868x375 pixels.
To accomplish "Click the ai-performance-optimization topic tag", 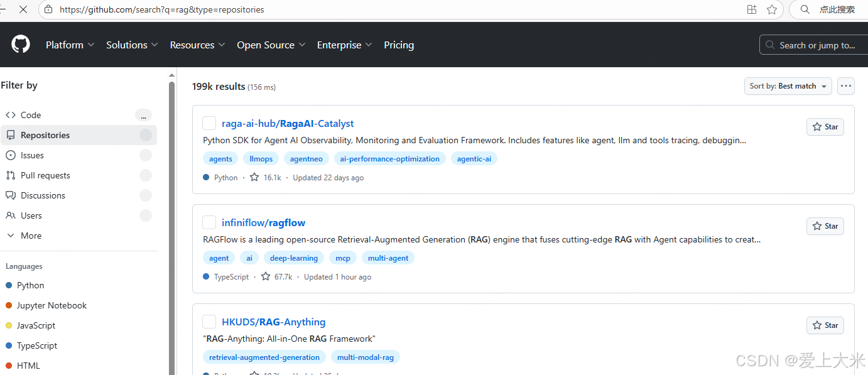I will tap(390, 159).
